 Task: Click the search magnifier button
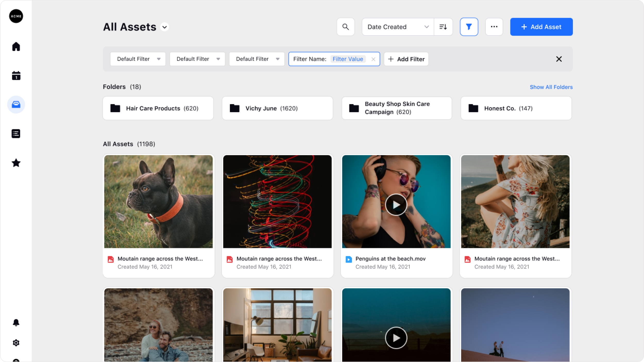click(345, 27)
